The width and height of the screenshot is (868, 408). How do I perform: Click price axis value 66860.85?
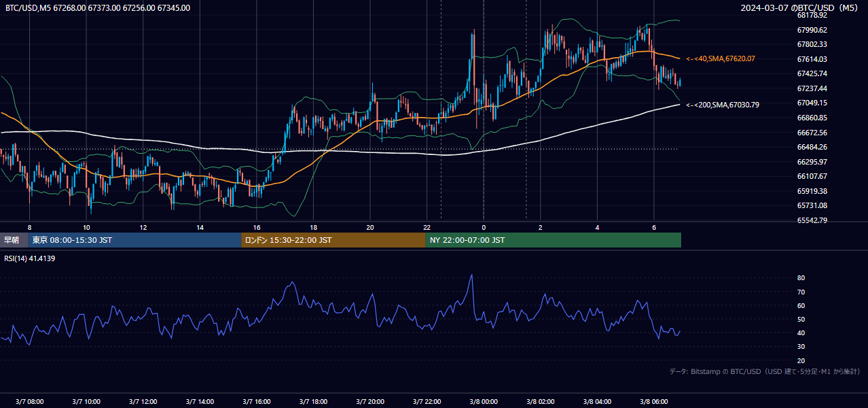[812, 118]
